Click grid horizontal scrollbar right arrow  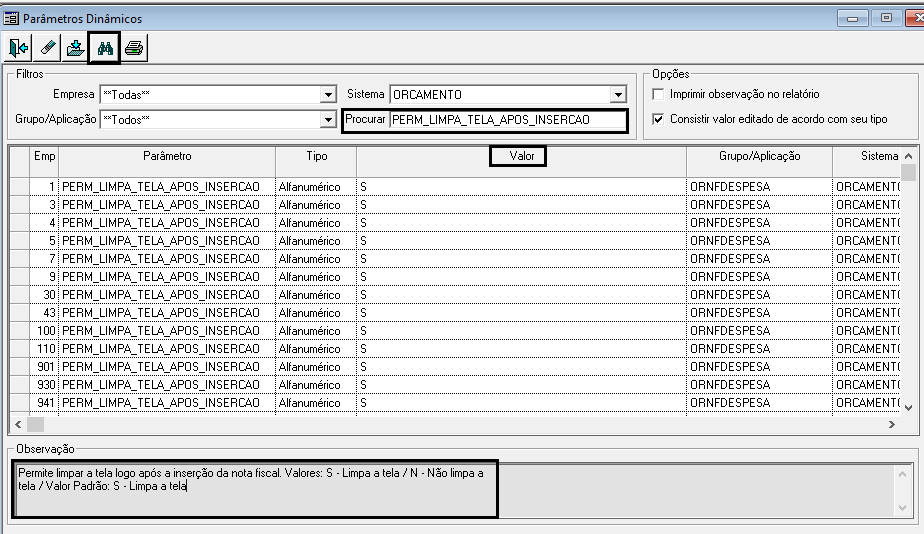coord(892,424)
